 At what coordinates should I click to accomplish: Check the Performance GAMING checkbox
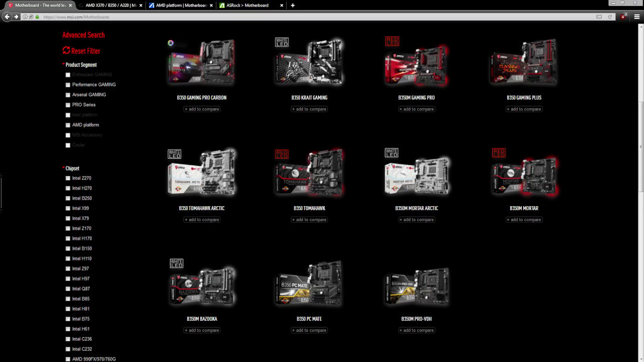pos(68,85)
